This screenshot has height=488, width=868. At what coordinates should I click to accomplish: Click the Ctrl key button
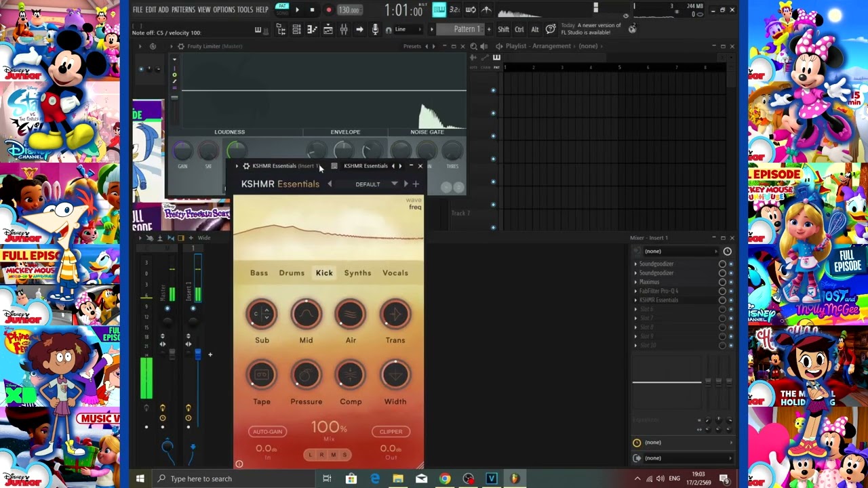tap(519, 29)
